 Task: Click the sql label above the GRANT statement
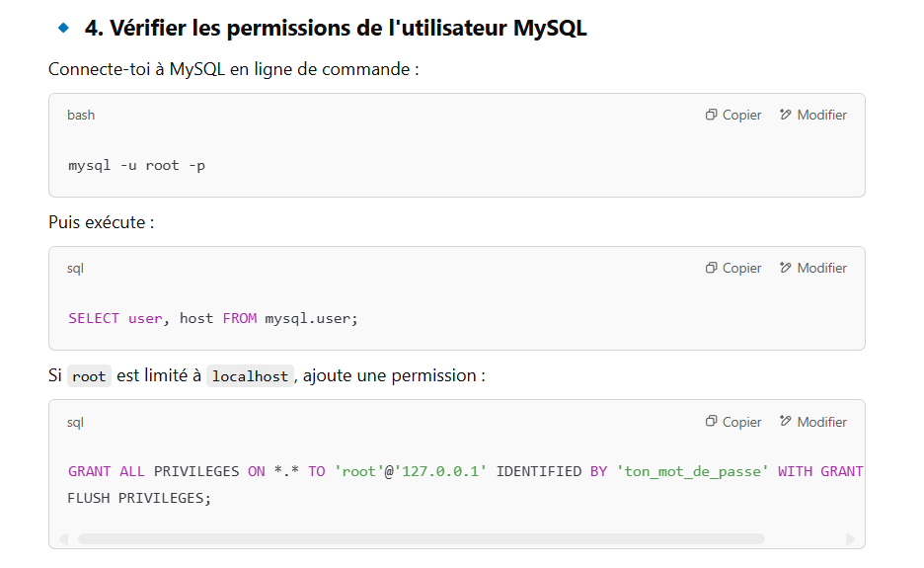[75, 423]
